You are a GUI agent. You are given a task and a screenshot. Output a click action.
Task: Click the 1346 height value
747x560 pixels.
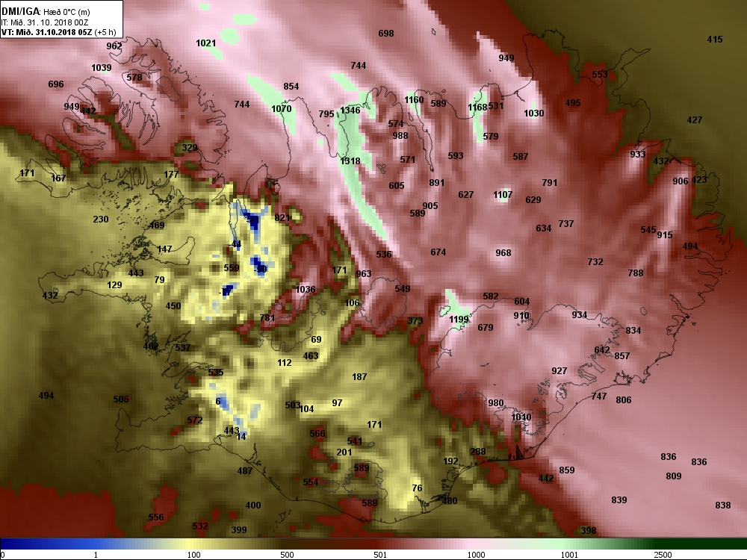click(350, 111)
